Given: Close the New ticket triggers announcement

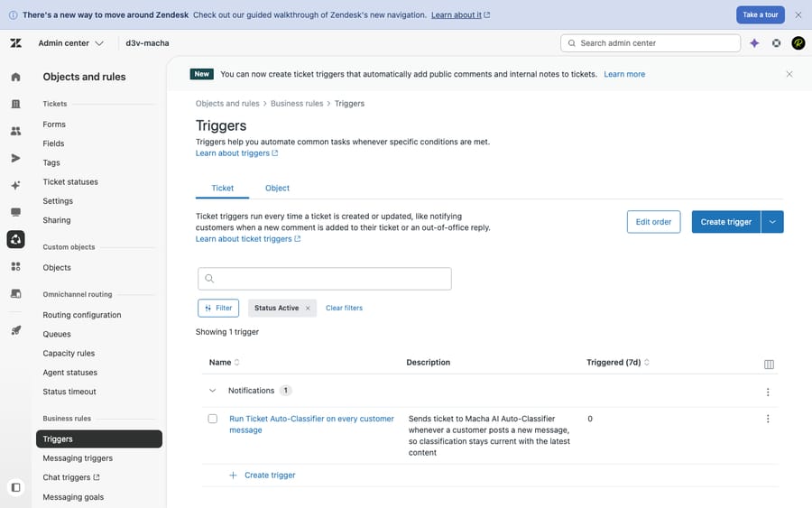Looking at the screenshot, I should point(789,74).
